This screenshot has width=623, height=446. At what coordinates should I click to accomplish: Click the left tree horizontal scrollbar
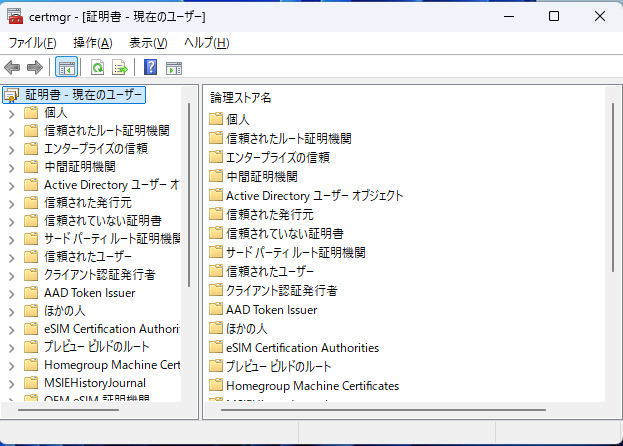pos(68,409)
